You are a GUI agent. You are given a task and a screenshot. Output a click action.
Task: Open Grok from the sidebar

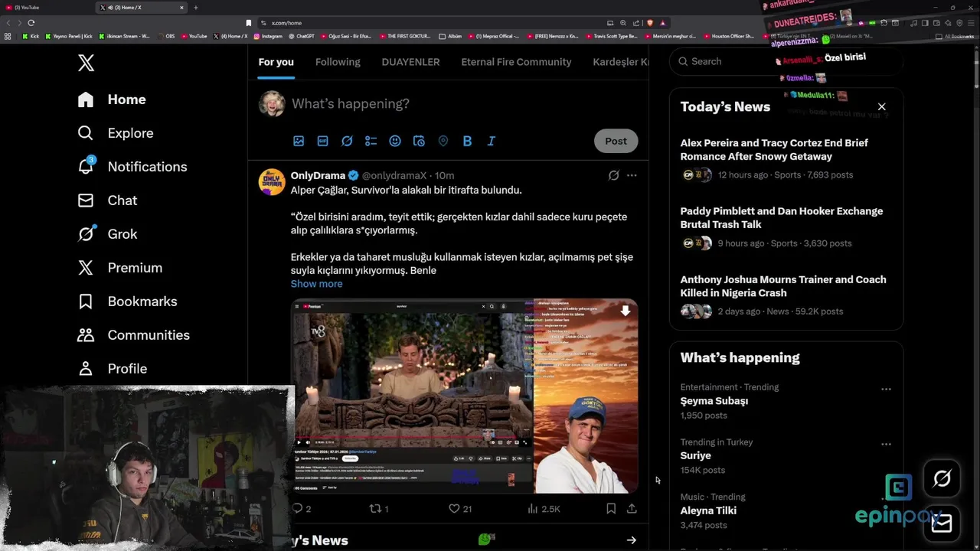pyautogui.click(x=107, y=234)
